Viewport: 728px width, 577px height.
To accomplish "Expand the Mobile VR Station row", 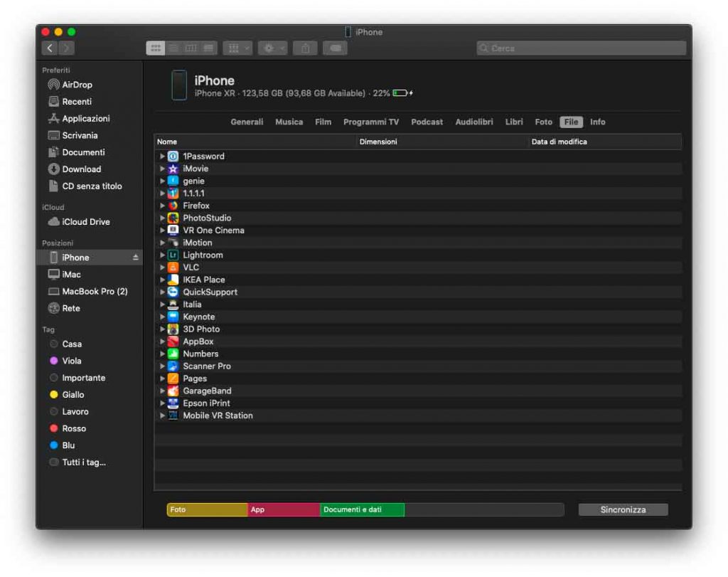I will tap(162, 415).
